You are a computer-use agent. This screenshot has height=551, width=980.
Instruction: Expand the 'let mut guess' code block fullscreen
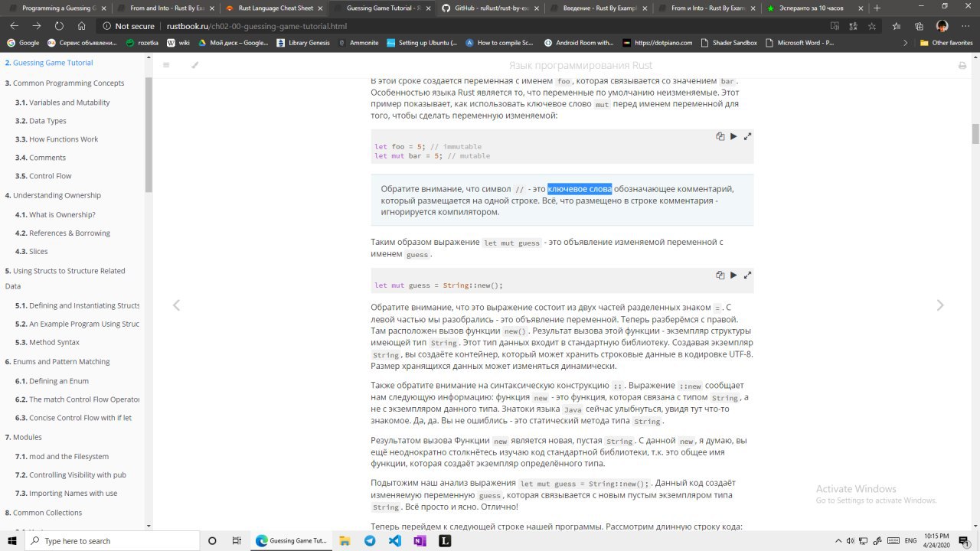(x=747, y=275)
